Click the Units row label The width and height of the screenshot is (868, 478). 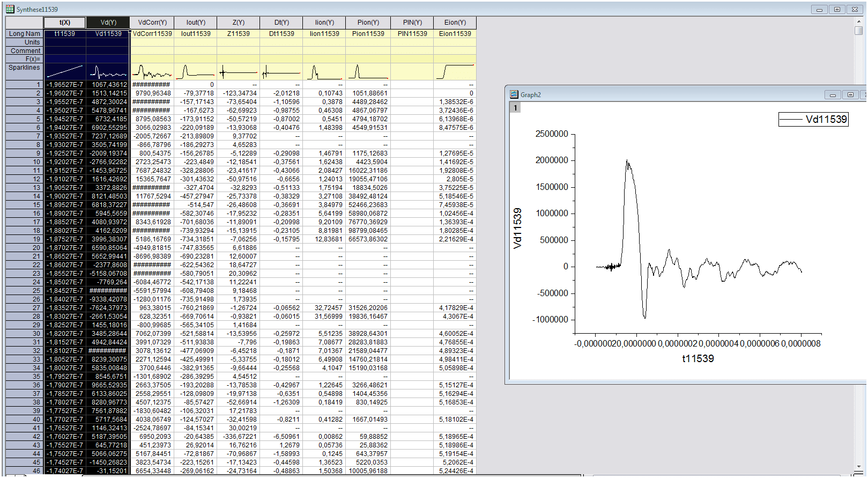point(25,42)
